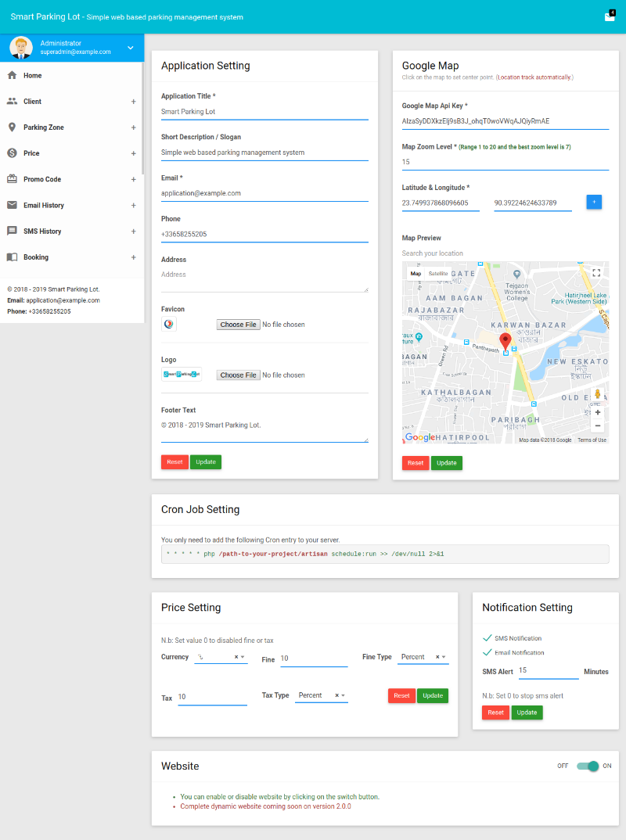Click the map zoom in plus icon
Viewport: 626px width, 840px height.
pos(598,412)
